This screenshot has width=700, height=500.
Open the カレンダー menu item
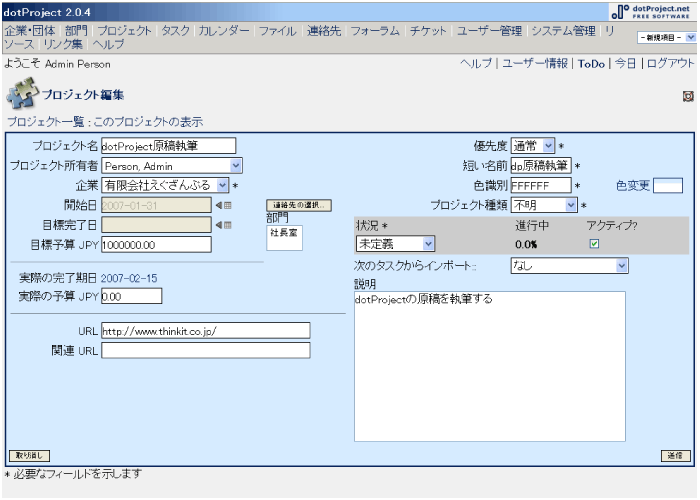pyautogui.click(x=224, y=31)
